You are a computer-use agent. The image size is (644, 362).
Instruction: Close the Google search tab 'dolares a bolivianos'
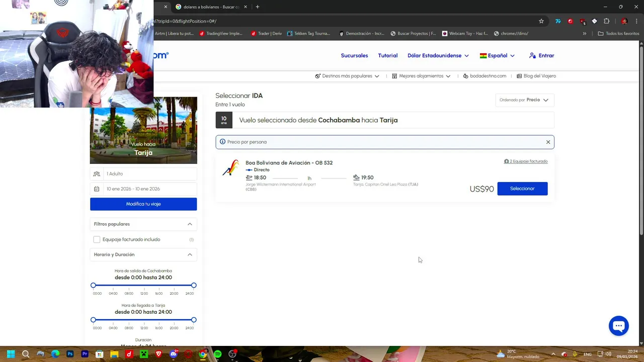246,7
